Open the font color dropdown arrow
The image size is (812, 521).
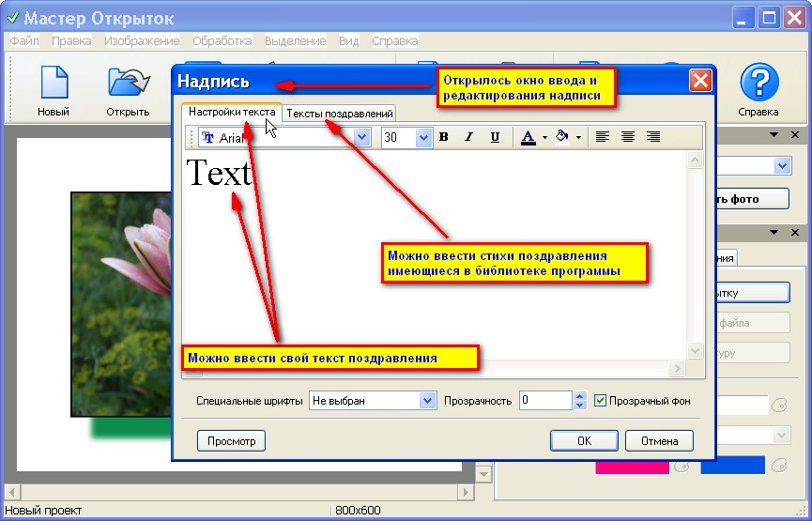(544, 137)
